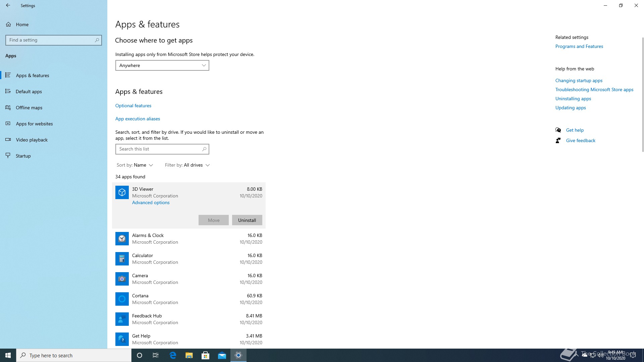The width and height of the screenshot is (644, 362).
Task: Click the Alarms & Clock app icon
Action: click(x=122, y=239)
